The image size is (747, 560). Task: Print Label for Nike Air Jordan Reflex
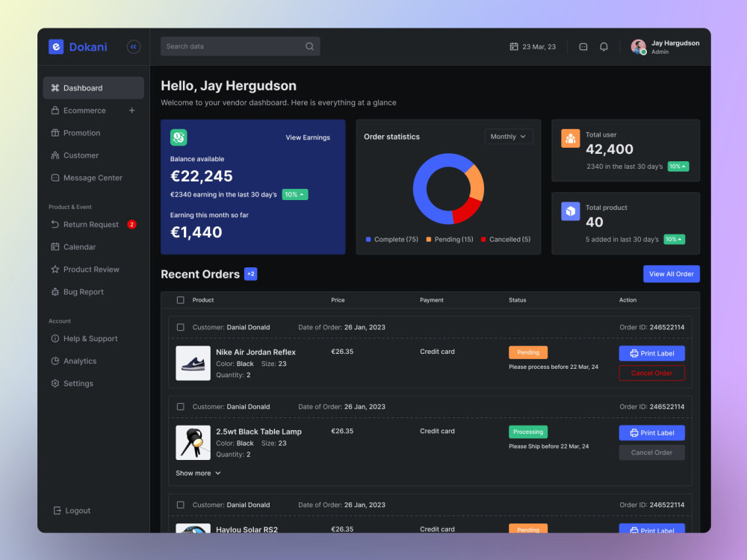[651, 353]
